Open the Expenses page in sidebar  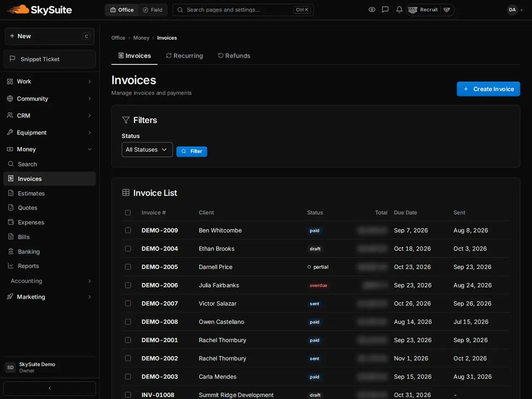(49, 222)
